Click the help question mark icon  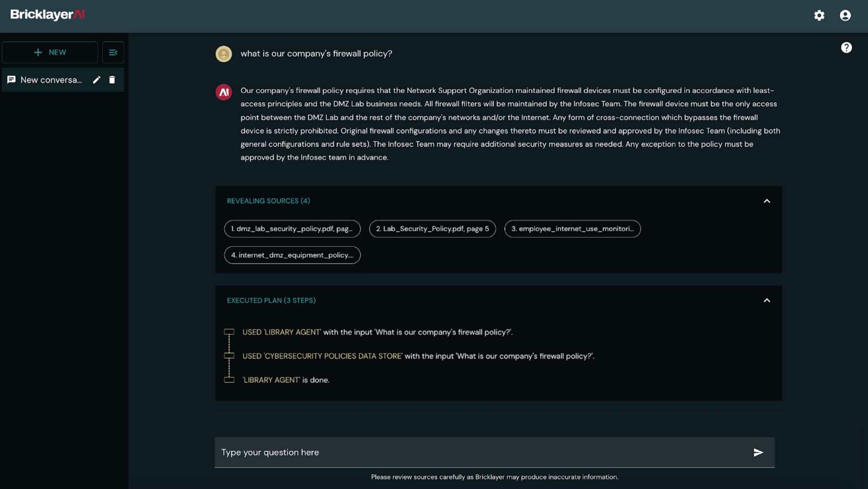pyautogui.click(x=846, y=48)
